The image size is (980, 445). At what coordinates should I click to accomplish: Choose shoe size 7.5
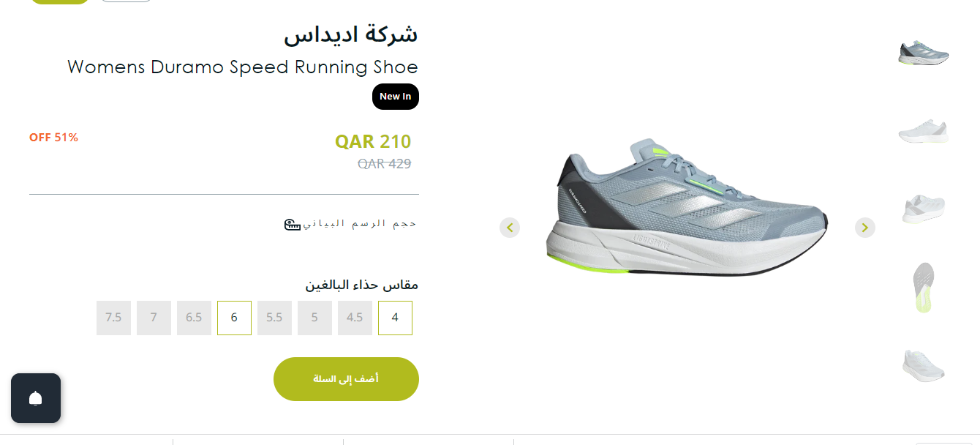click(x=113, y=318)
